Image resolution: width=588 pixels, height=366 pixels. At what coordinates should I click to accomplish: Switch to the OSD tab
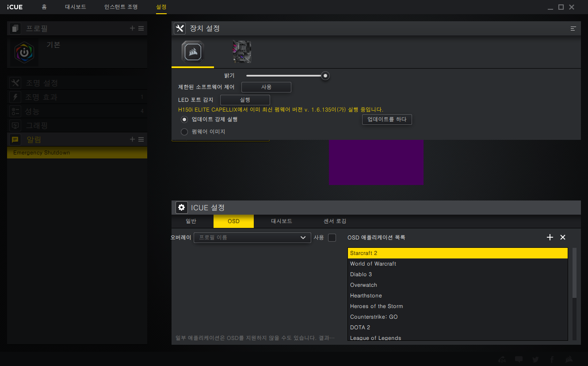233,221
